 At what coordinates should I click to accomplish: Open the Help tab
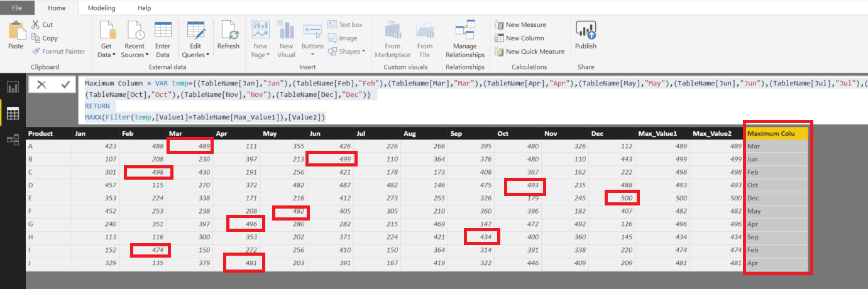click(144, 8)
